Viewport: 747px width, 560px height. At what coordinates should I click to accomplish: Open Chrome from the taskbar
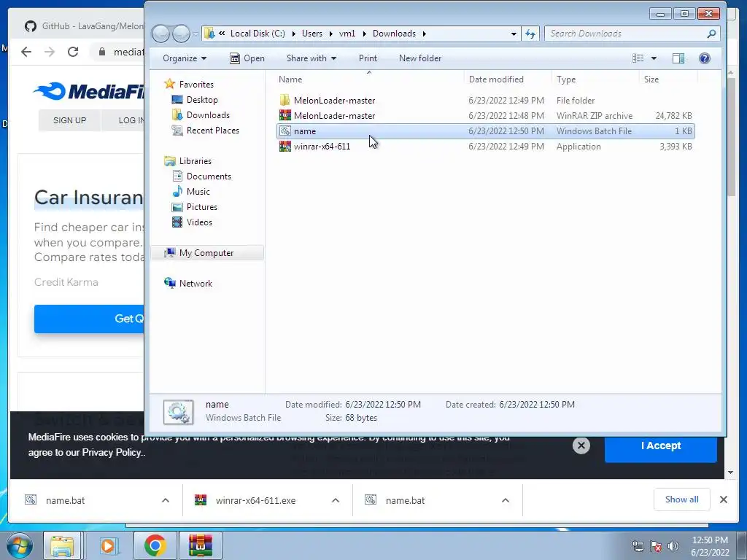click(155, 545)
